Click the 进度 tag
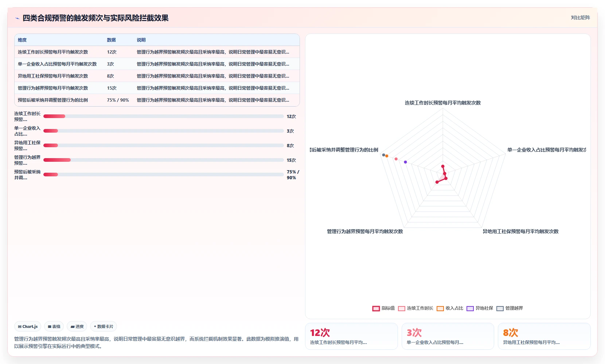Viewport: 605px width, 364px height. tap(77, 326)
